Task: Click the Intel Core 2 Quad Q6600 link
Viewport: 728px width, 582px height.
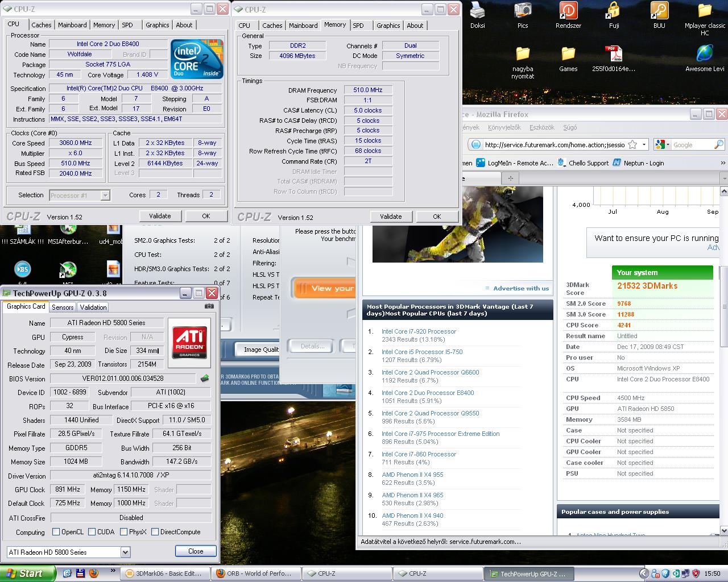Action: (x=431, y=372)
